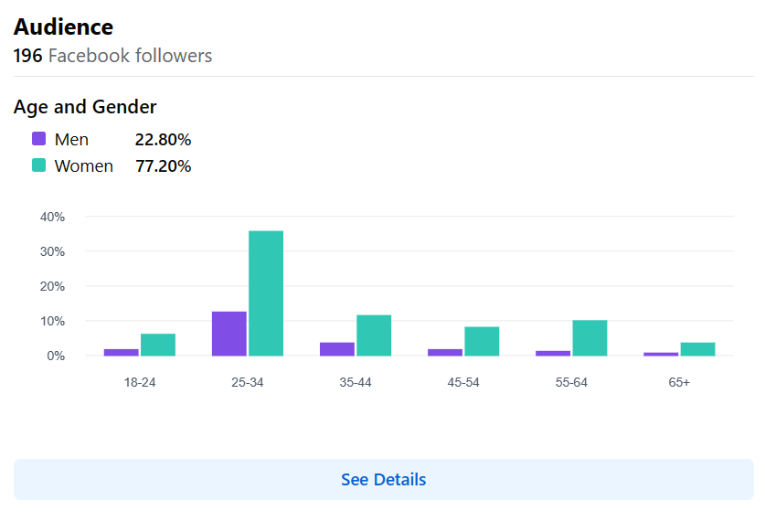This screenshot has height=532, width=765.
Task: Click the women's bar for ages 18-24
Action: point(158,345)
